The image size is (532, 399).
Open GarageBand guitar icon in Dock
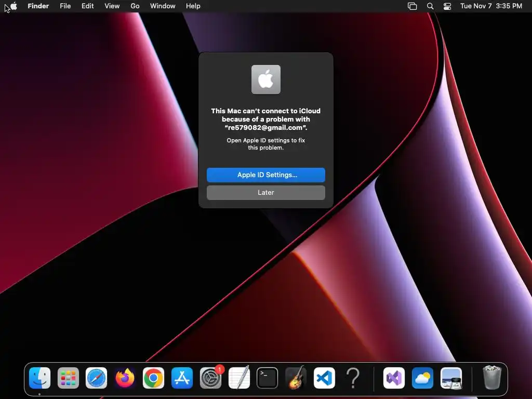point(296,378)
